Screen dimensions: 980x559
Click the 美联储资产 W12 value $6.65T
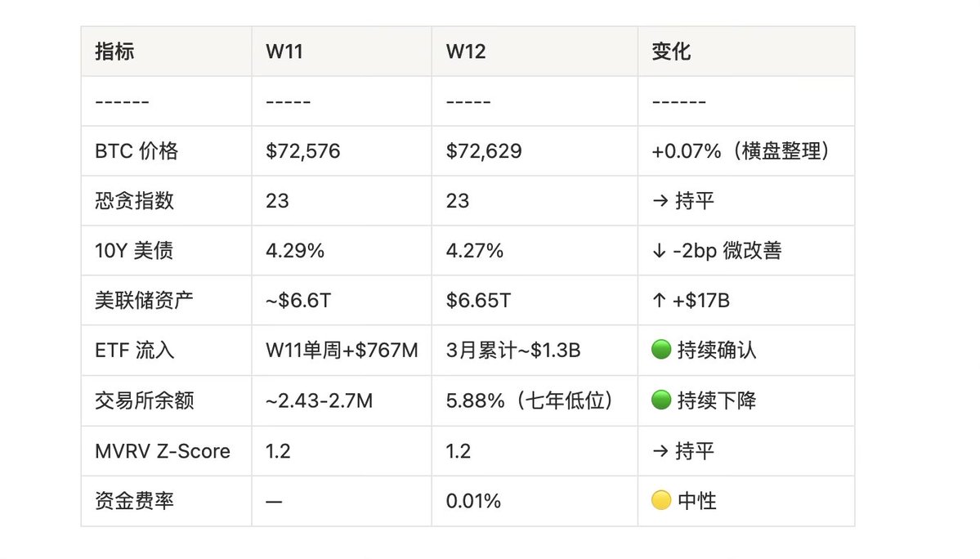(478, 301)
